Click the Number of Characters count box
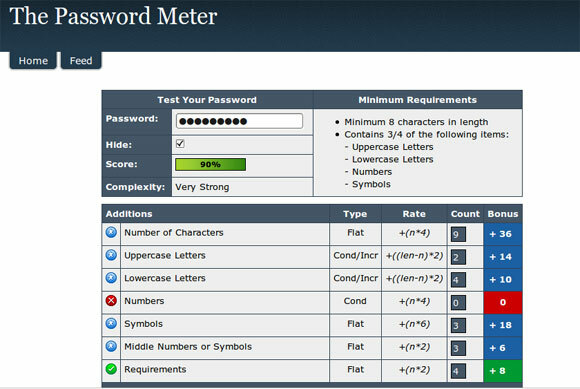This screenshot has height=389, width=580. pyautogui.click(x=458, y=234)
